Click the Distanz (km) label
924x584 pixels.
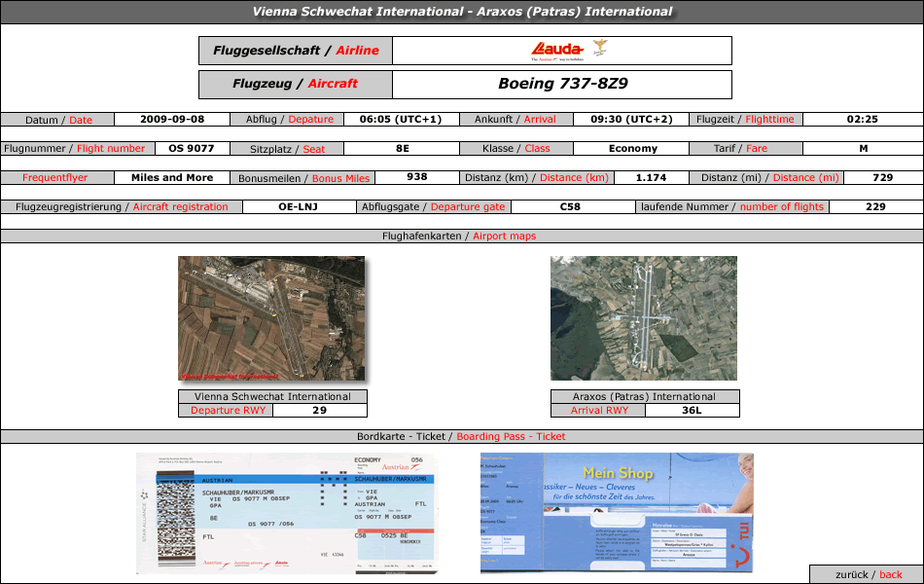[x=537, y=177]
